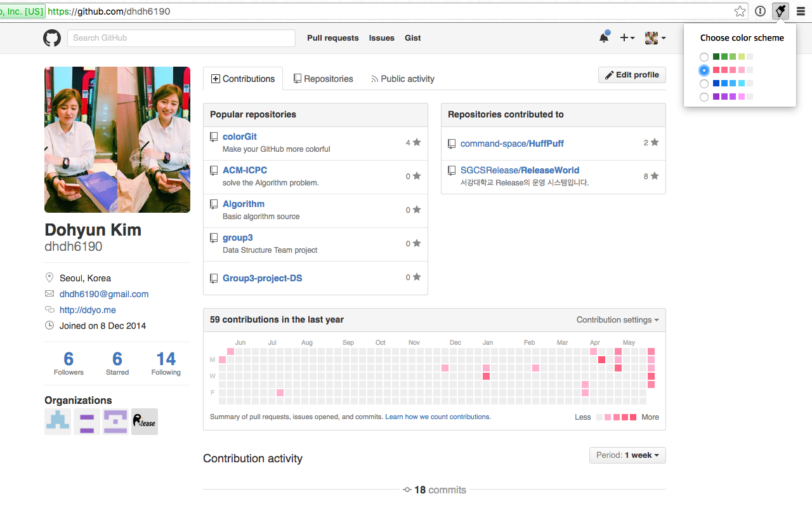Open the 6 Starred count link
The height and width of the screenshot is (508, 812).
117,363
